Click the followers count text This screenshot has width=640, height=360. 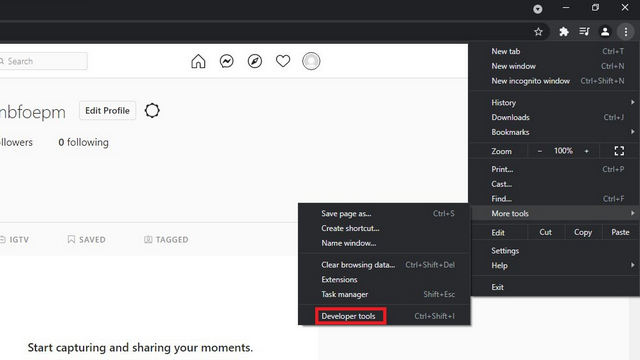[x=16, y=142]
